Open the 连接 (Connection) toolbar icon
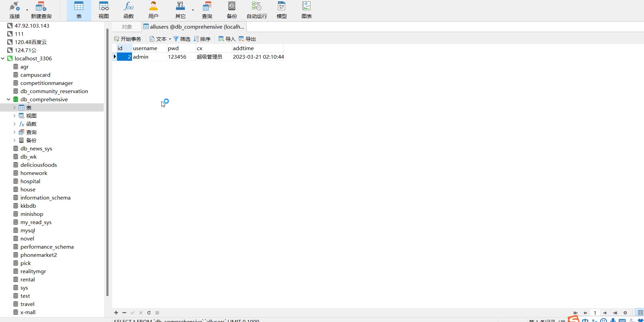The height and width of the screenshot is (322, 644). [14, 10]
